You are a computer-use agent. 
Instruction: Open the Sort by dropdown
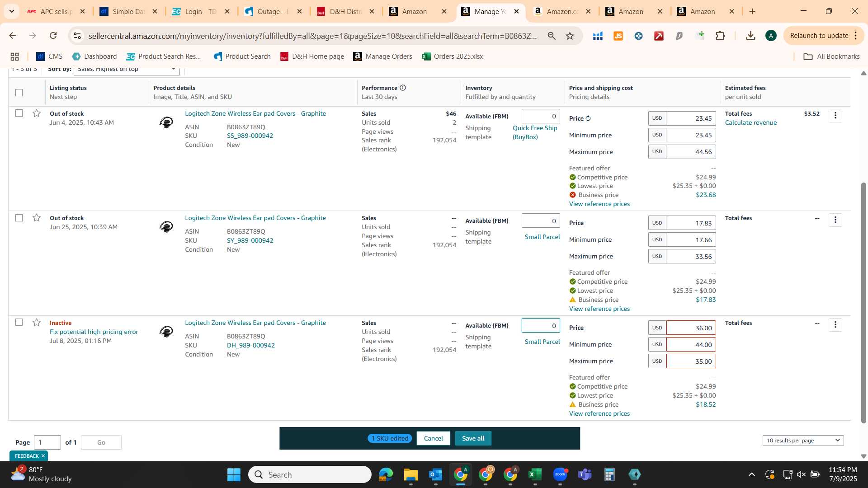(x=127, y=71)
